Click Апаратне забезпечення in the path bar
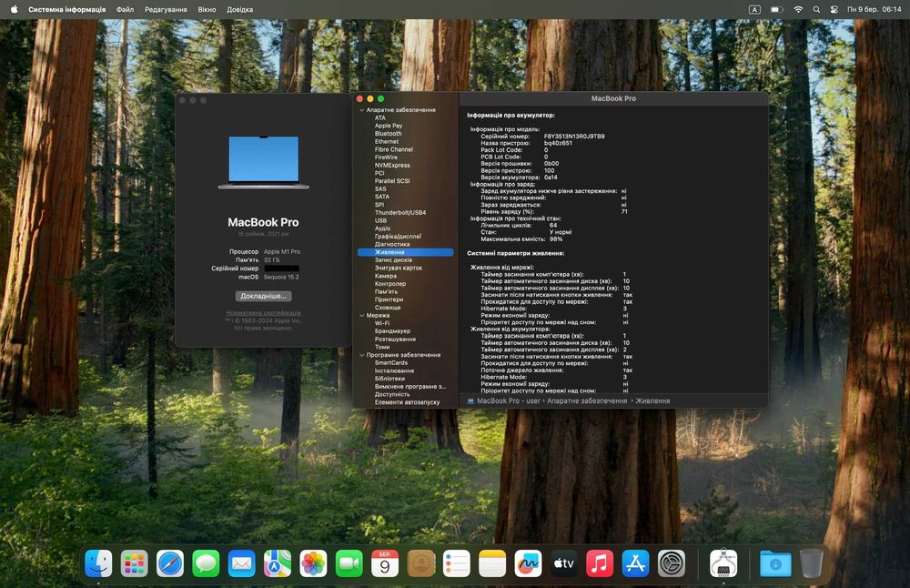 point(587,400)
